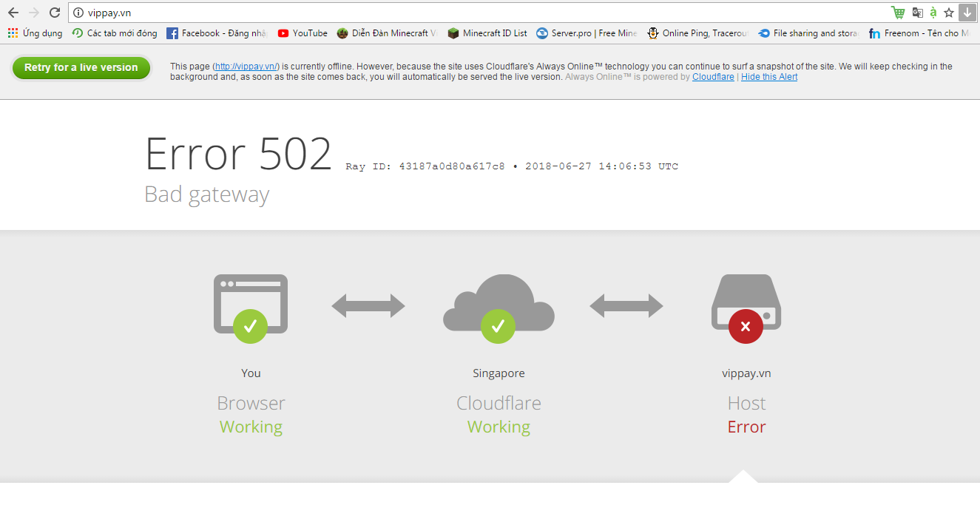Open the download arrow extension icon
Screen dimensions: 980x505
[967, 13]
